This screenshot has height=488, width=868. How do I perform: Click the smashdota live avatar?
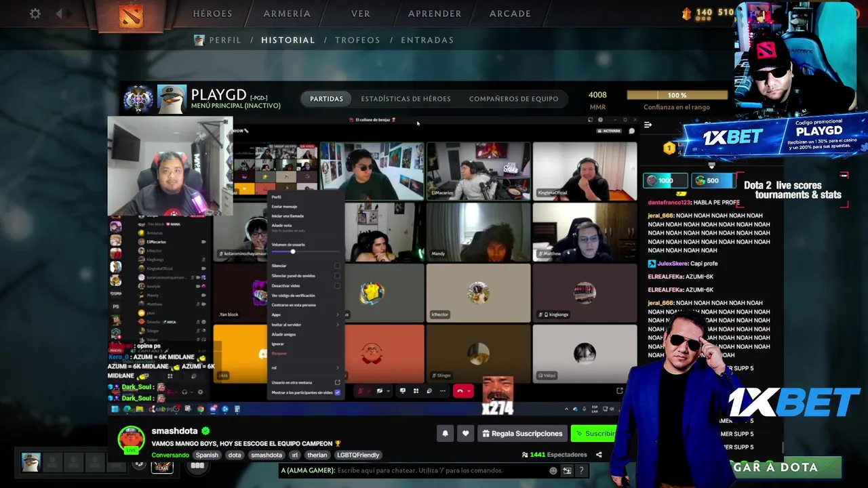(131, 440)
